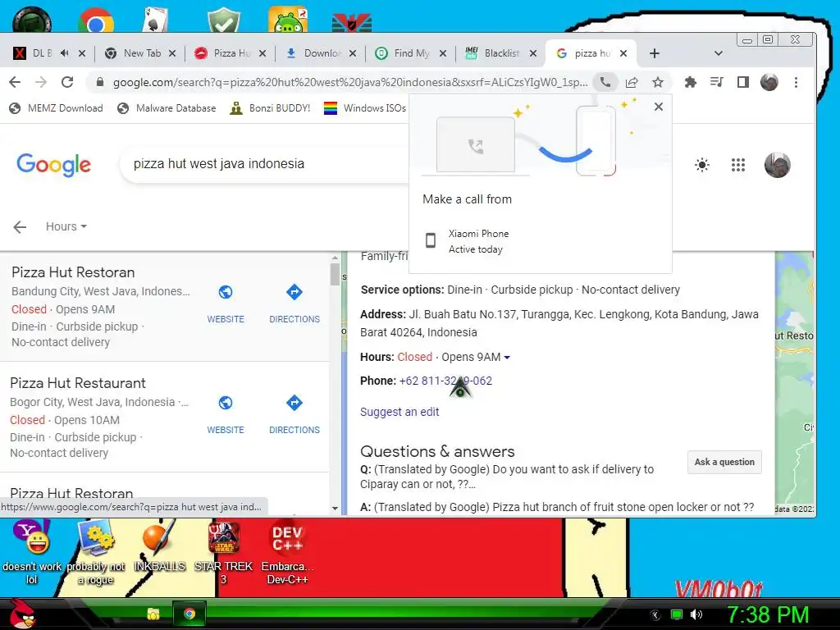Image resolution: width=840 pixels, height=630 pixels.
Task: Switch to the Blacklist tab
Action: tap(501, 53)
